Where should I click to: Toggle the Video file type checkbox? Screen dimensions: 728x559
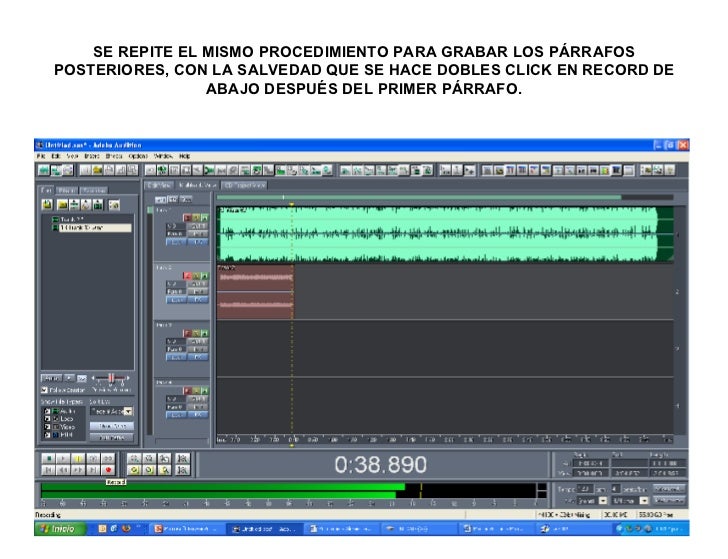pyautogui.click(x=47, y=427)
